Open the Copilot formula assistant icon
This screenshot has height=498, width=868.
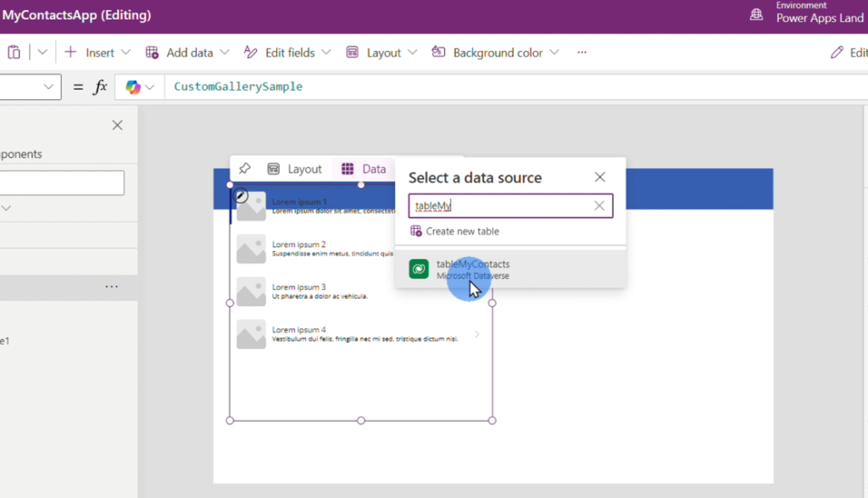click(133, 87)
